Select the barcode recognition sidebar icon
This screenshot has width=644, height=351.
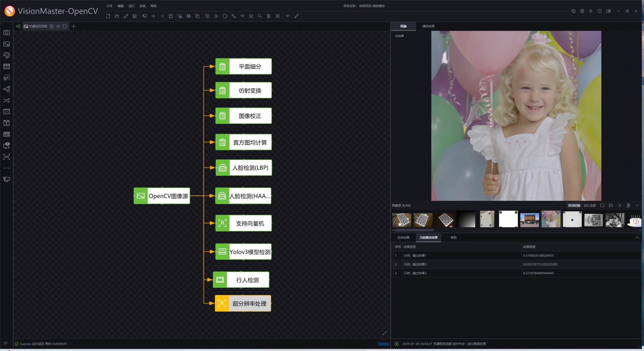tap(6, 157)
